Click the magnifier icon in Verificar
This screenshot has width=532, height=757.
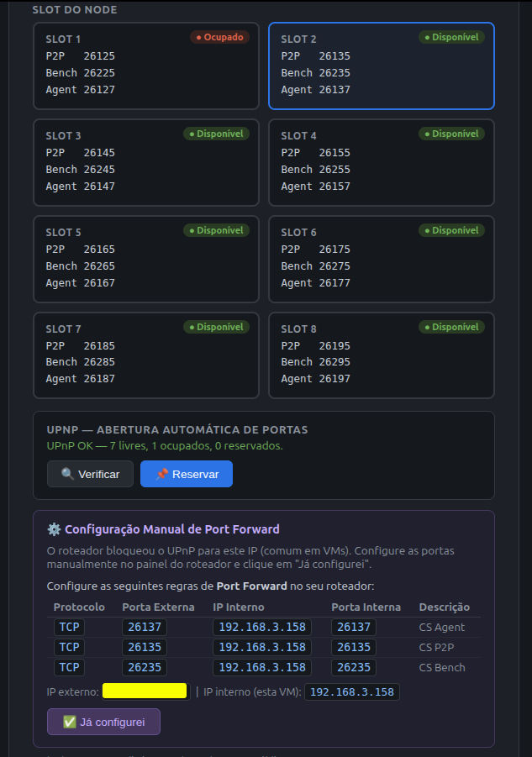(x=67, y=474)
